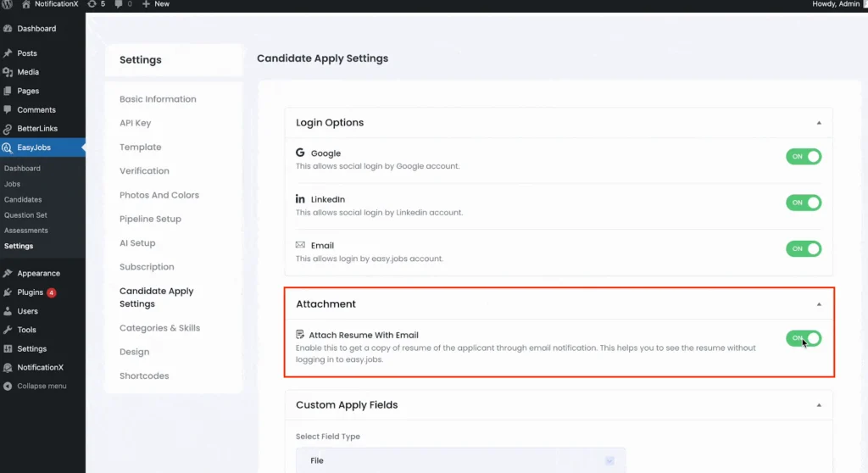Open the Candidates submenu link

23,199
